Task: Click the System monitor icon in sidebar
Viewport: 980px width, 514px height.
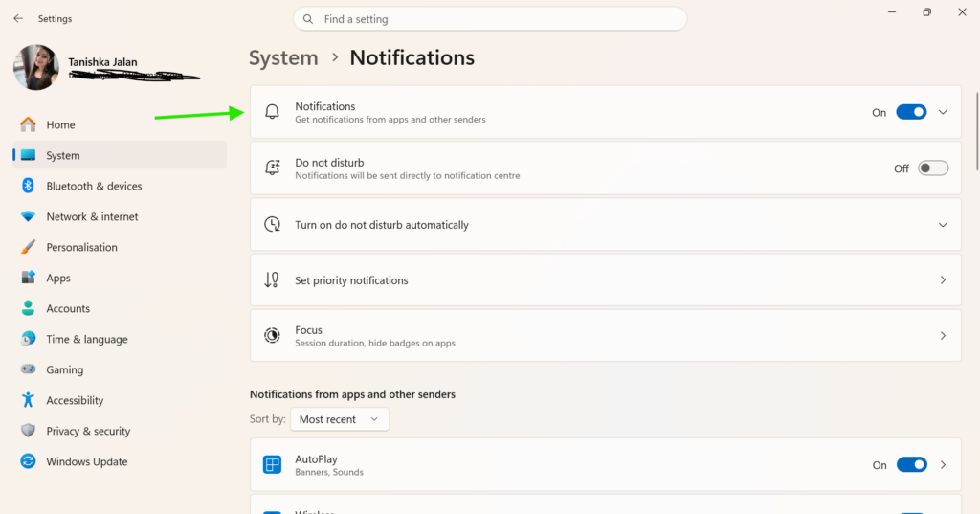Action: click(28, 155)
